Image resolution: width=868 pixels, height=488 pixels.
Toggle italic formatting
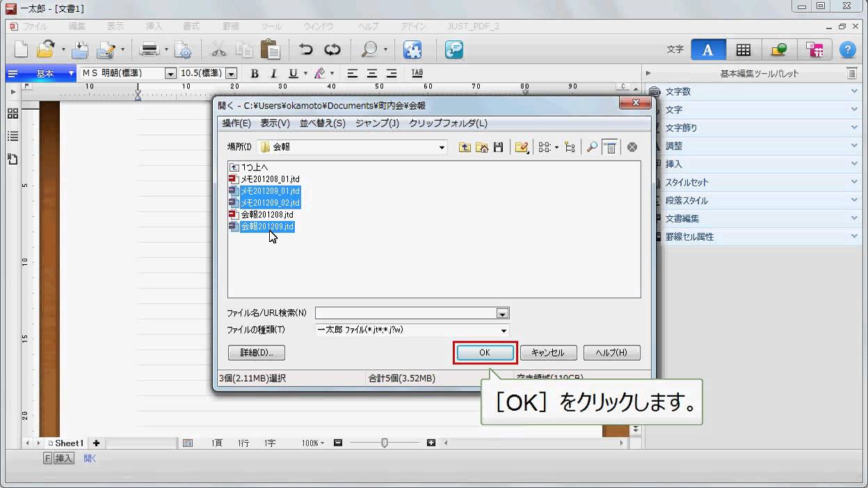(273, 73)
